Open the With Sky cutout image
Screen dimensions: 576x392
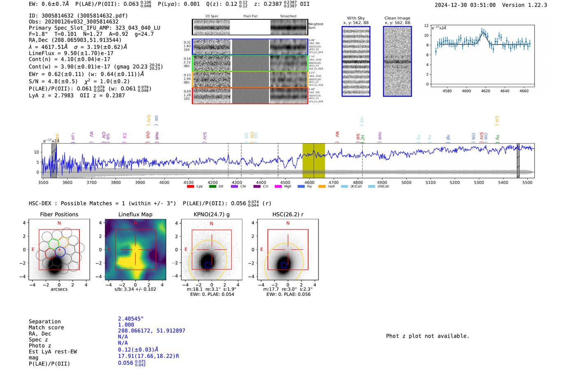356,61
